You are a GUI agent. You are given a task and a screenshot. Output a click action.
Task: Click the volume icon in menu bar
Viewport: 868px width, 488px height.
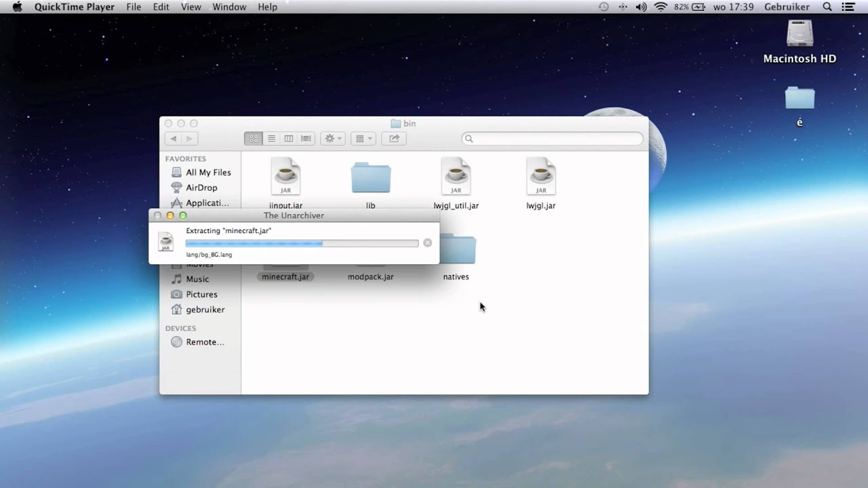coord(641,7)
